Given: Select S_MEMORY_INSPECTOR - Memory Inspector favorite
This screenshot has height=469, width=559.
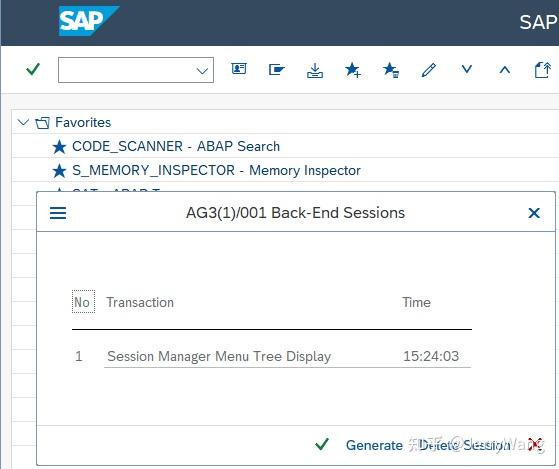Looking at the screenshot, I should (216, 170).
